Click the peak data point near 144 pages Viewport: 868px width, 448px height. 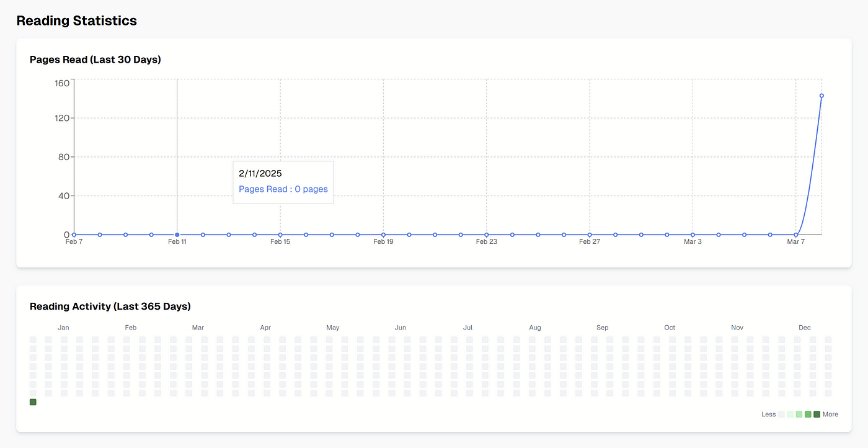point(821,96)
